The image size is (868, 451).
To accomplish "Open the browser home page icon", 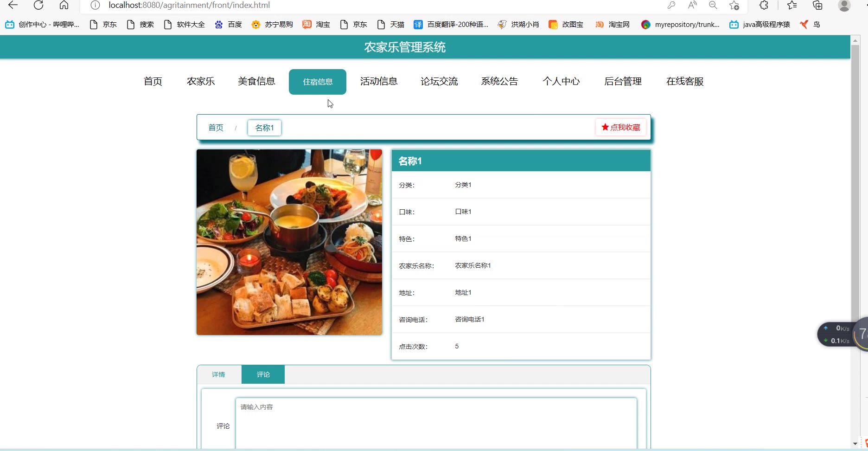I will (64, 5).
